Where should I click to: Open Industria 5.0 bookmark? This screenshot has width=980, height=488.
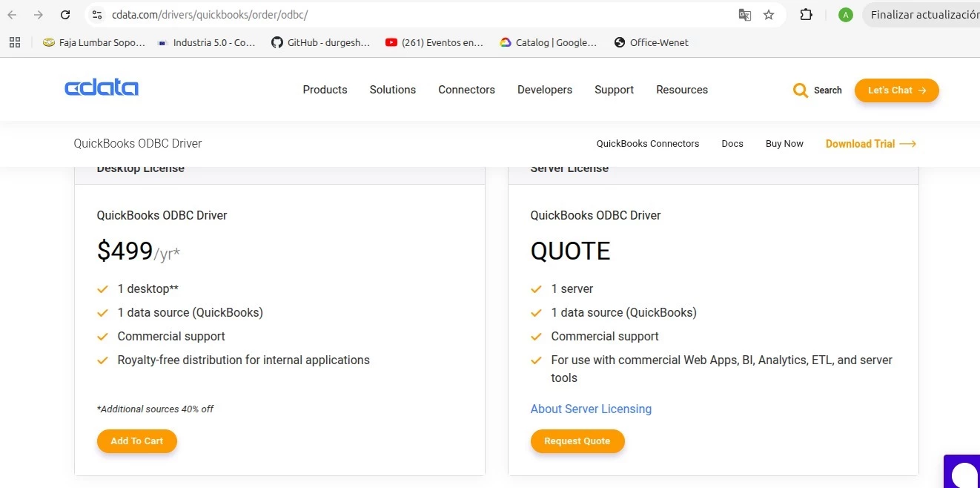tap(207, 42)
